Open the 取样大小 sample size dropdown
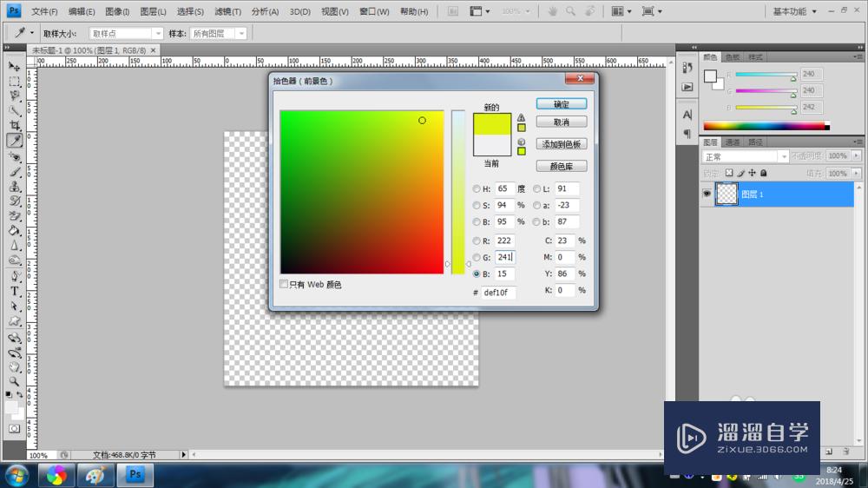This screenshot has height=488, width=868. tap(126, 33)
